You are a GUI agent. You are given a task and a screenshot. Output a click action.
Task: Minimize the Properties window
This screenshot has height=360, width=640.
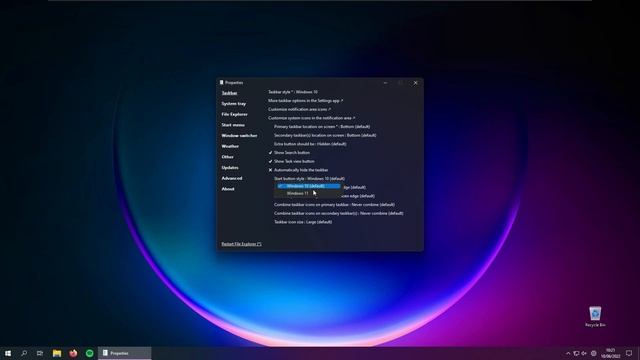point(385,83)
